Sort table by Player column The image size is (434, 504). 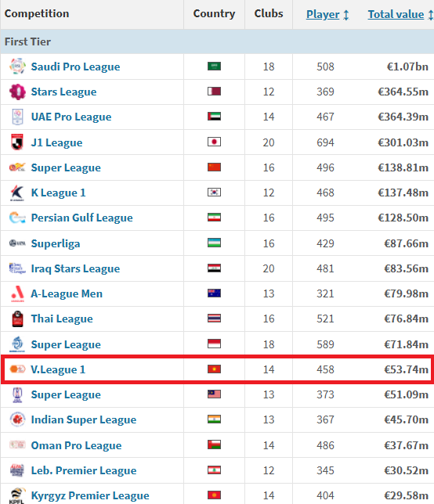coord(323,14)
